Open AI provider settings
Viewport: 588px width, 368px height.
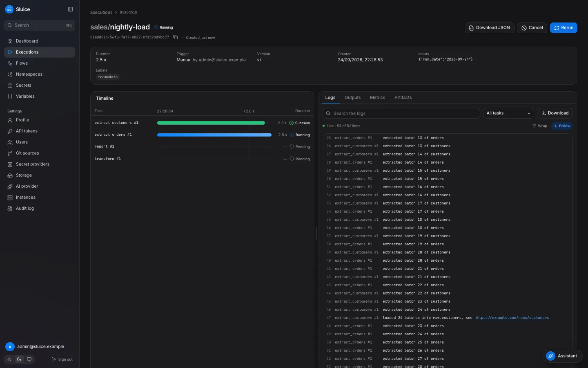click(40, 186)
